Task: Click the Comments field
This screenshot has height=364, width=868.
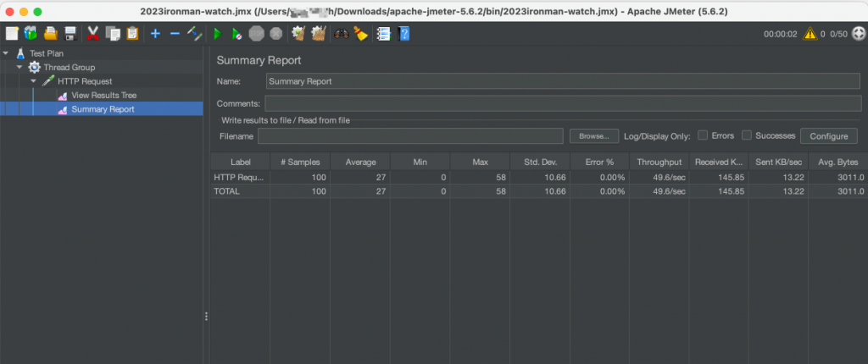Action: (563, 103)
